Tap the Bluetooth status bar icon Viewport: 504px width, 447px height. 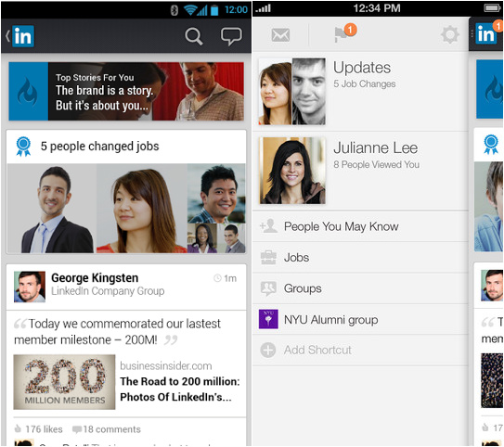[x=174, y=10]
